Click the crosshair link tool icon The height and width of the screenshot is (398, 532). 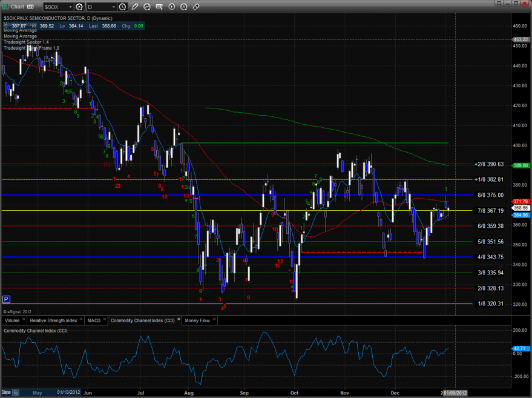196,7
